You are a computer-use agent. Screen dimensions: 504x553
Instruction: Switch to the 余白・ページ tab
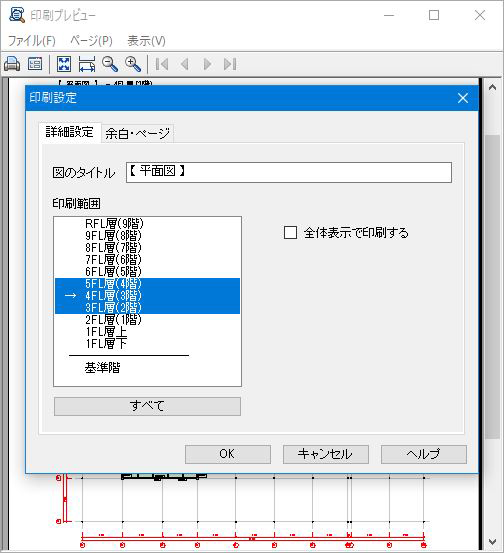pos(138,133)
